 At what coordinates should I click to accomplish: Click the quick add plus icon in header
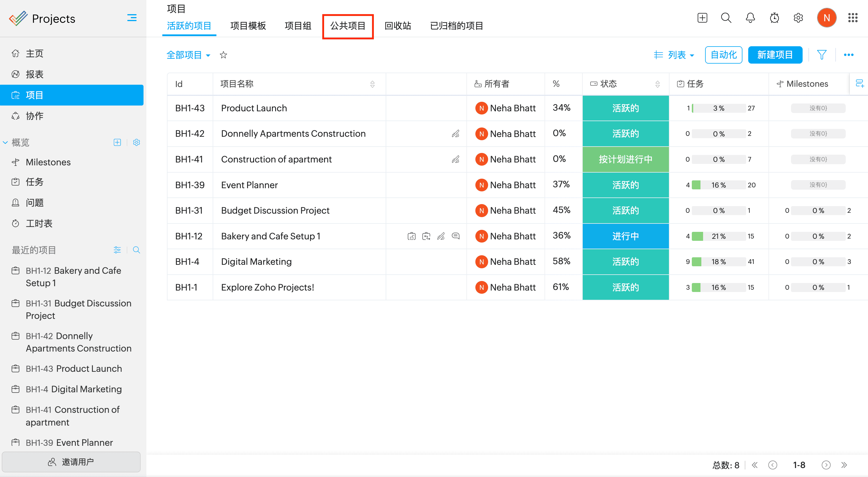point(702,18)
